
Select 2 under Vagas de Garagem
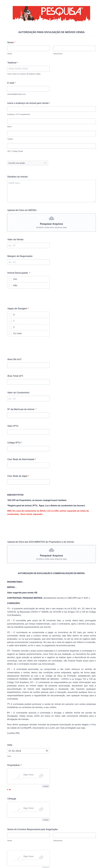(10, 327)
